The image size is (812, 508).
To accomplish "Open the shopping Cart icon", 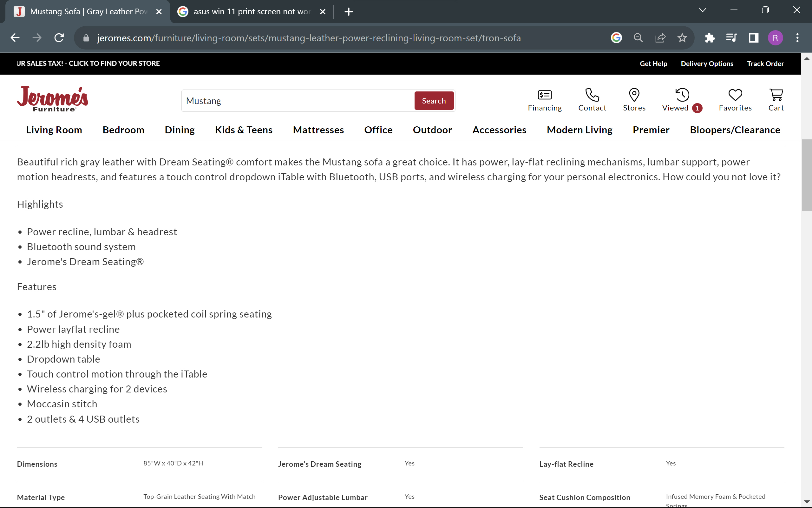I will [776, 100].
